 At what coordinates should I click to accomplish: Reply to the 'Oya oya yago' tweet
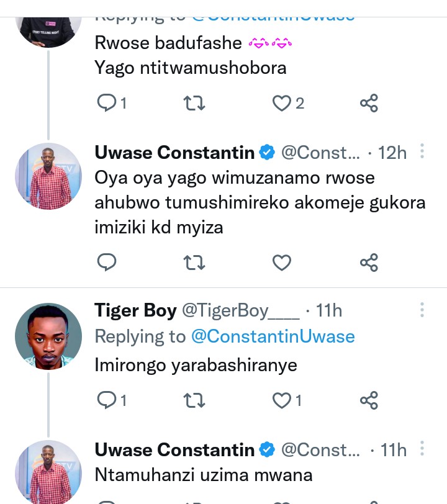107,263
